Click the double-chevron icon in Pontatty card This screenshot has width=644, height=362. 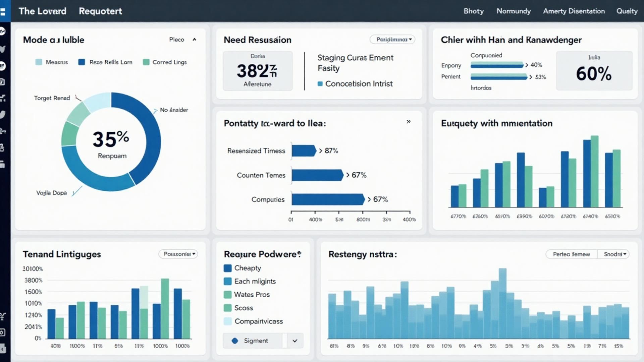click(x=408, y=122)
